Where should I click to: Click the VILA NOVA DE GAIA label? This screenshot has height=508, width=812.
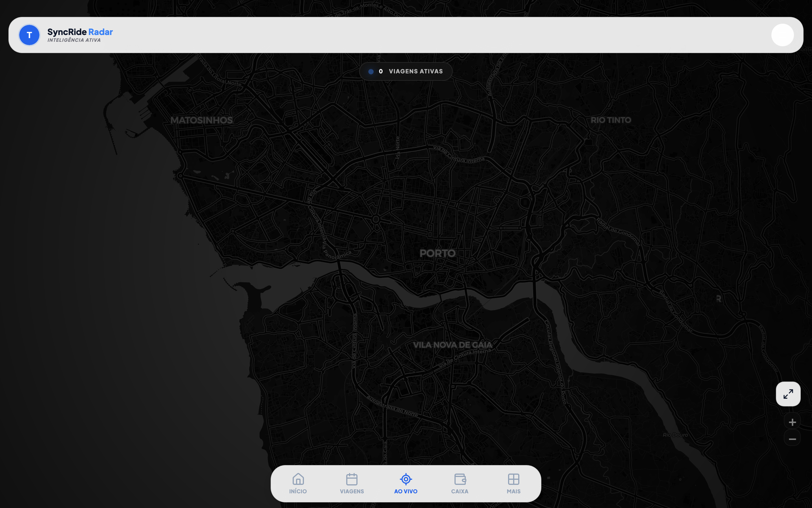pos(452,345)
